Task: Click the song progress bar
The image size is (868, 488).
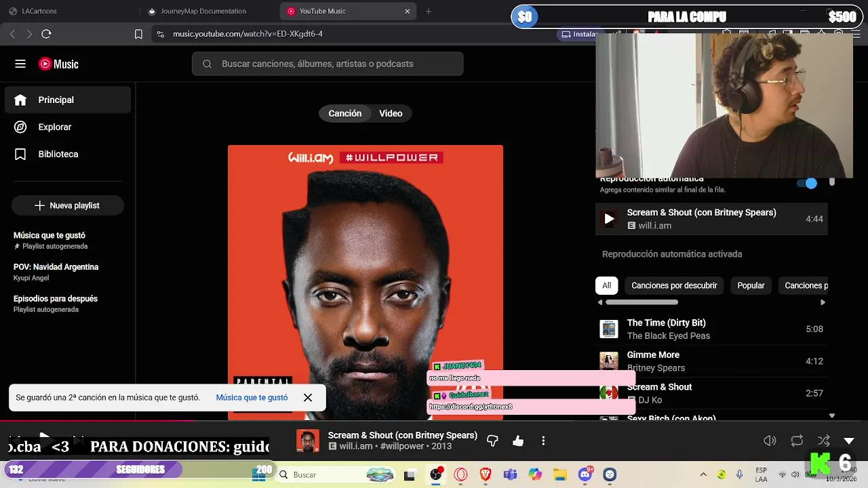Action: pyautogui.click(x=434, y=421)
